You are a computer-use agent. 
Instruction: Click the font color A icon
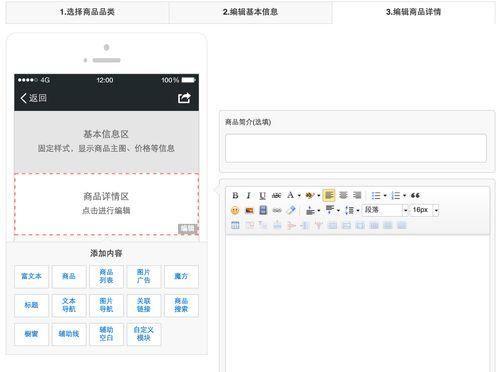290,195
